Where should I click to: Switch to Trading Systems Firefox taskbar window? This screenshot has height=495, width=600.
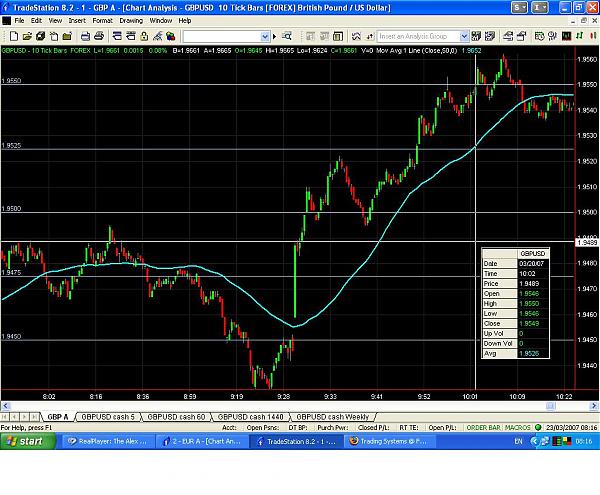(388, 441)
